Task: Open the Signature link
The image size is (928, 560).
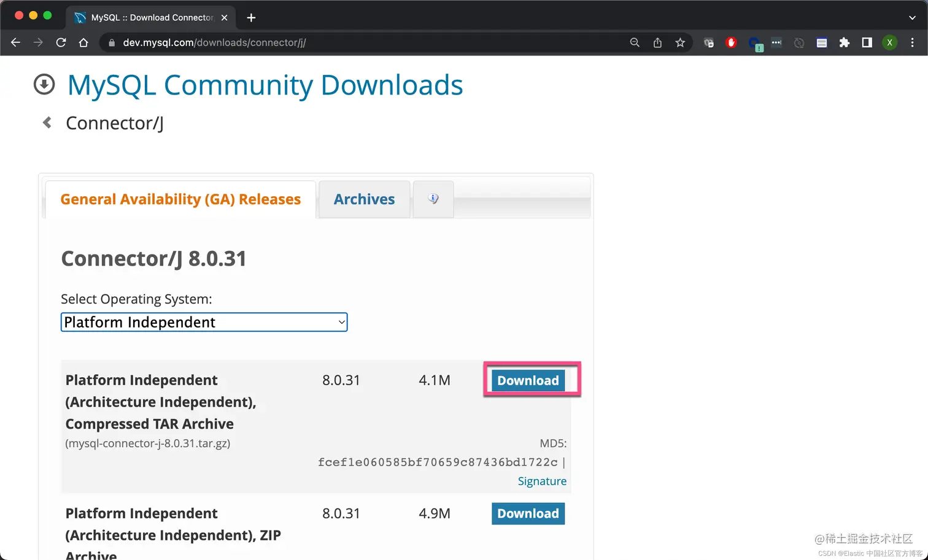Action: (x=542, y=481)
